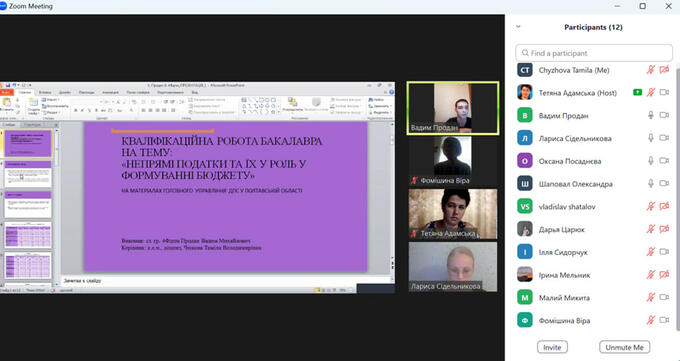Screen dimensions: 680x361
Task: Click disabled camera icon for vladislav shatalov
Action: 664,206
